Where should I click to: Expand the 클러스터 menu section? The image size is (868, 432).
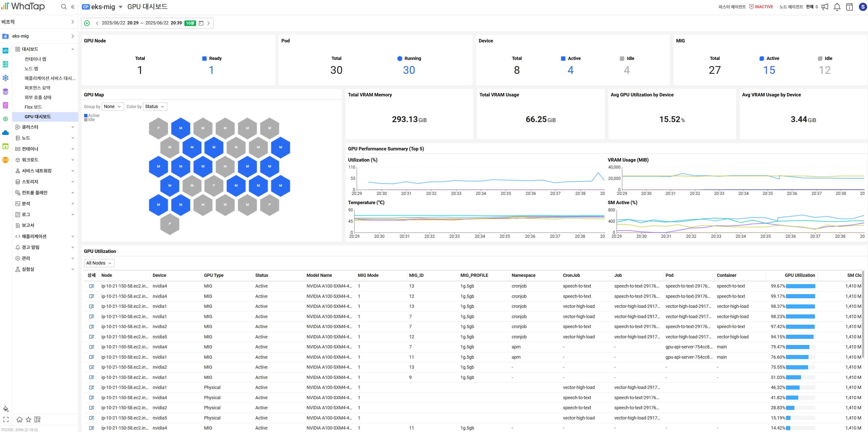[x=72, y=127]
